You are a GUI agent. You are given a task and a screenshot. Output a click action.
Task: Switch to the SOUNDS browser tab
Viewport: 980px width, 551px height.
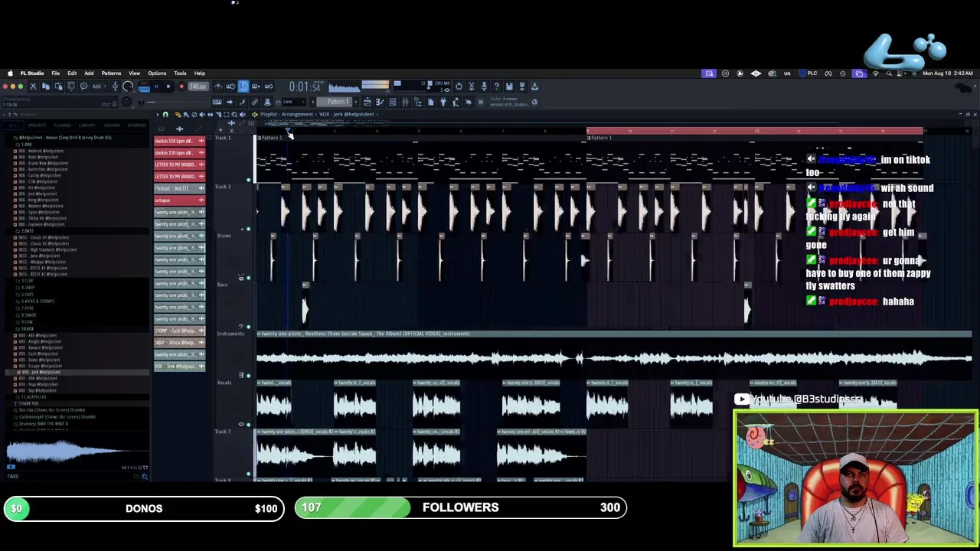[113, 126]
